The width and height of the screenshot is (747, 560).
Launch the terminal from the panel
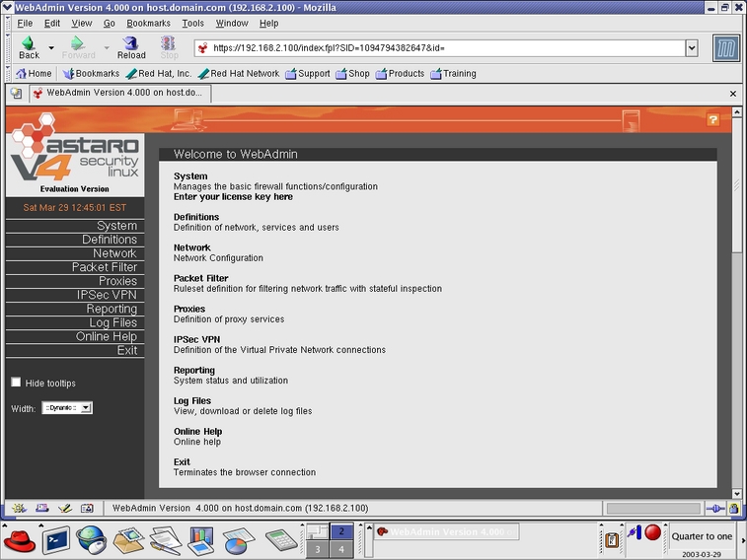coord(56,539)
